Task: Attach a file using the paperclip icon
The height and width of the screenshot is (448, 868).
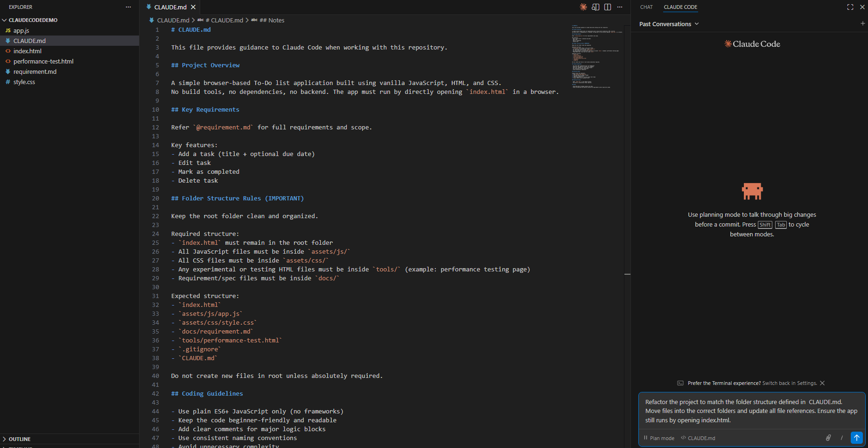Action: 828,438
